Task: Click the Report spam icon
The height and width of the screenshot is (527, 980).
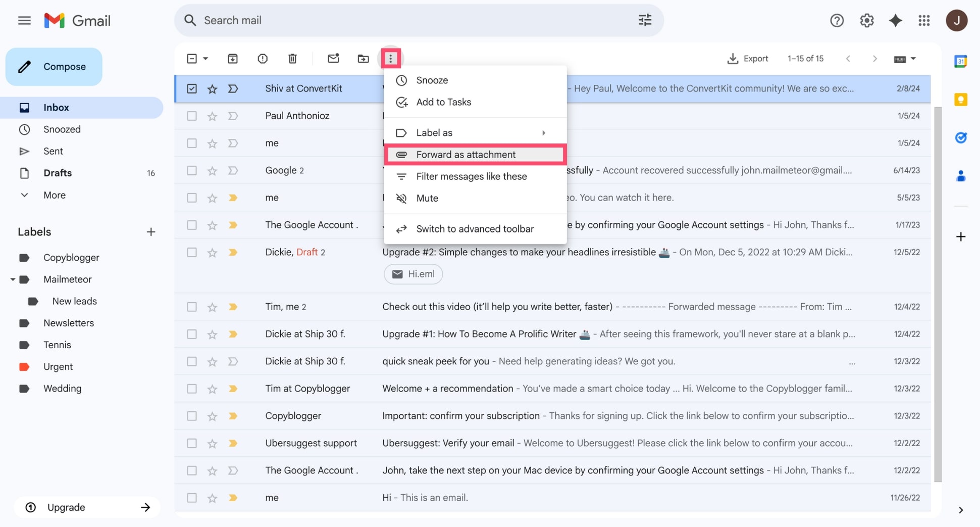Action: (x=263, y=59)
